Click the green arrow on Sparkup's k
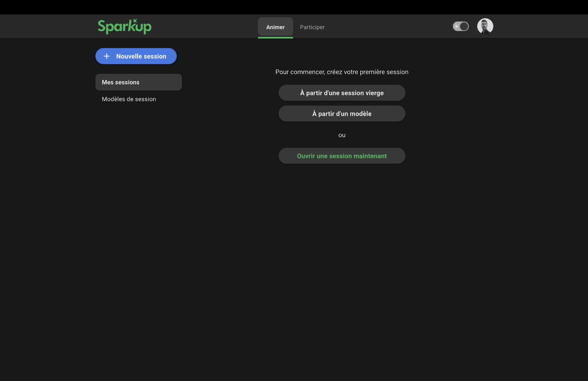The image size is (588, 381). (x=136, y=21)
